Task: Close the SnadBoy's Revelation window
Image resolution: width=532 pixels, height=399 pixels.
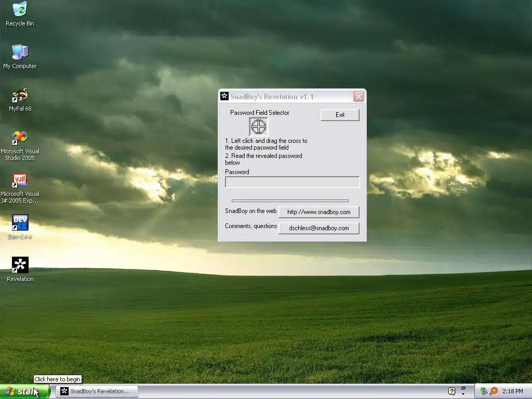Action: coord(358,96)
